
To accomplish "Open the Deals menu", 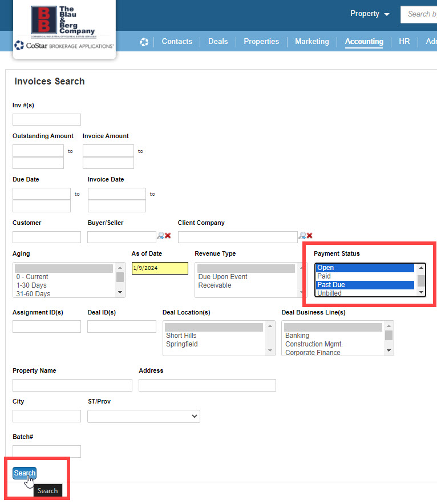I will point(218,42).
